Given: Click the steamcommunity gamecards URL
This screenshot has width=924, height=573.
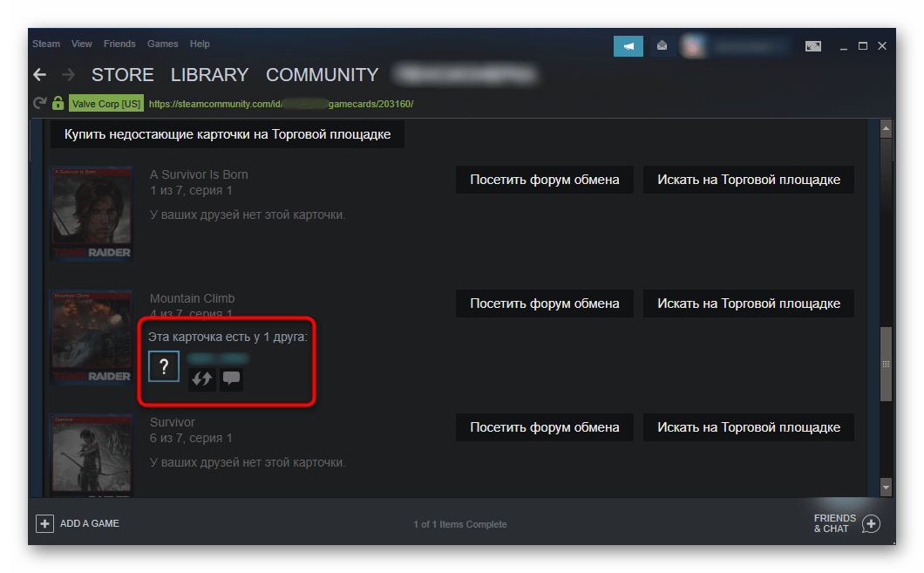Looking at the screenshot, I should 281,104.
